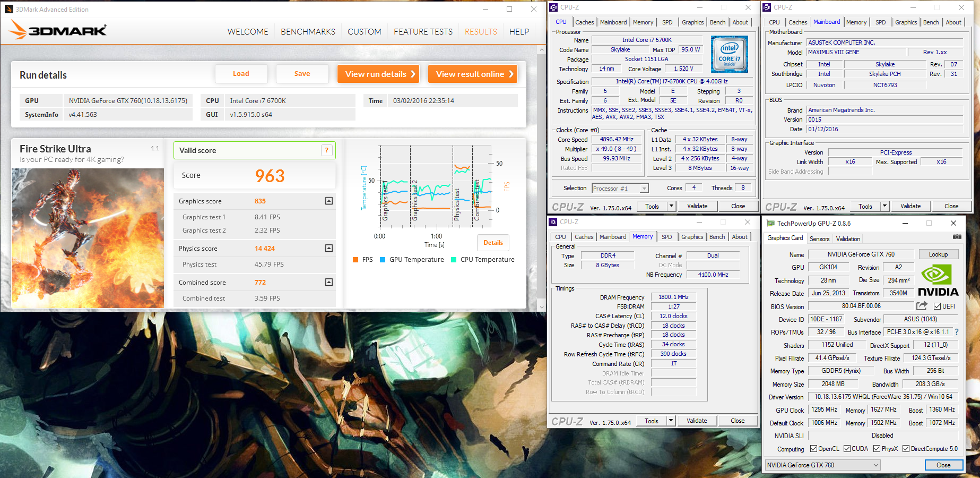Toggle the DirectCompute 5.0 checkbox

point(906,449)
